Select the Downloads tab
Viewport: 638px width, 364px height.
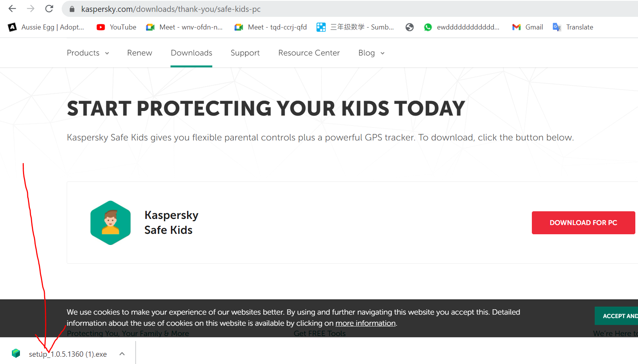coord(191,53)
